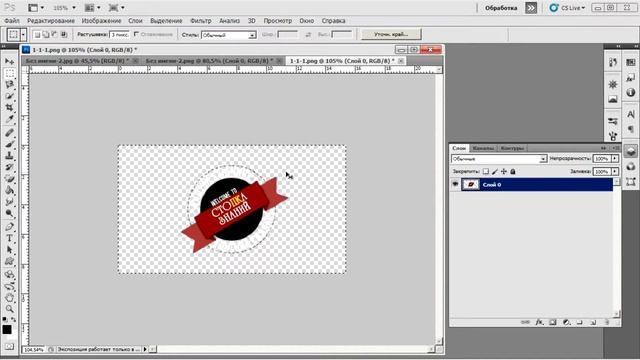640x360 pixels.
Task: Select the Smudge tool
Action: click(9, 202)
